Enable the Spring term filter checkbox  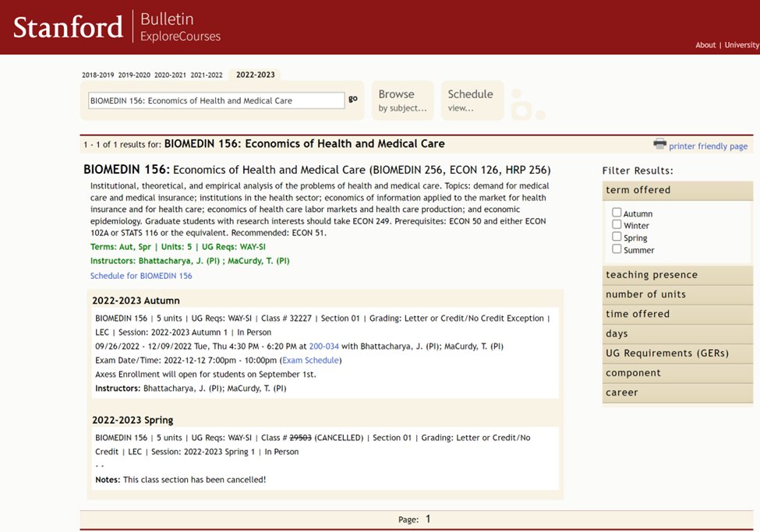617,237
